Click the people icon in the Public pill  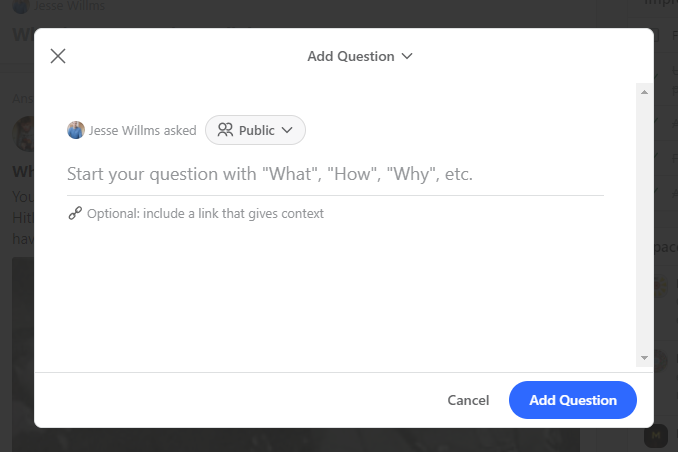(x=225, y=130)
